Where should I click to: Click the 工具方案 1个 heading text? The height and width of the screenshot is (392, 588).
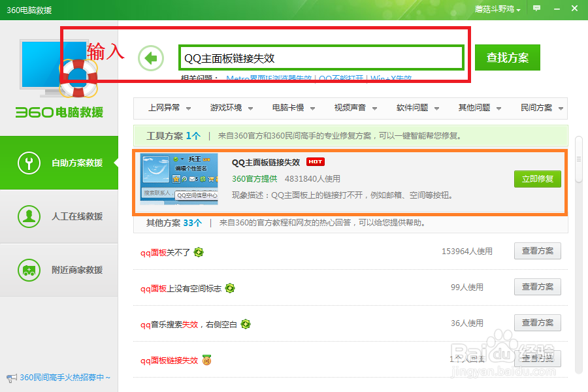coord(173,136)
